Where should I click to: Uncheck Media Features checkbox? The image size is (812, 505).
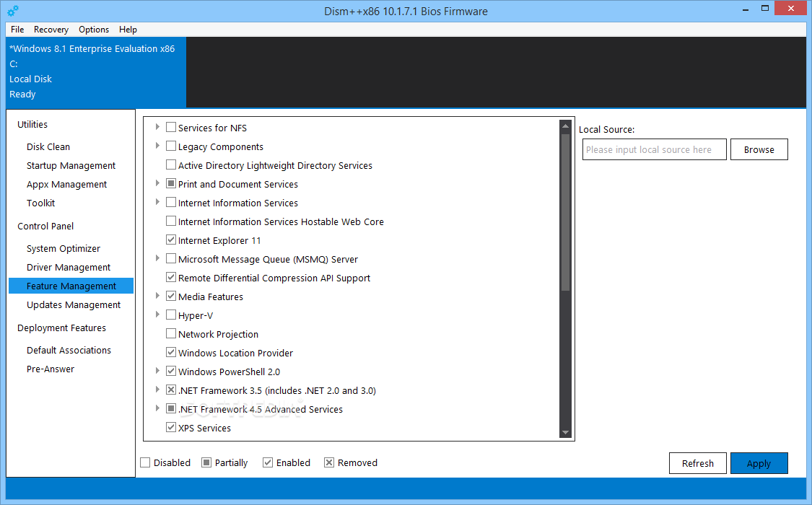point(171,296)
